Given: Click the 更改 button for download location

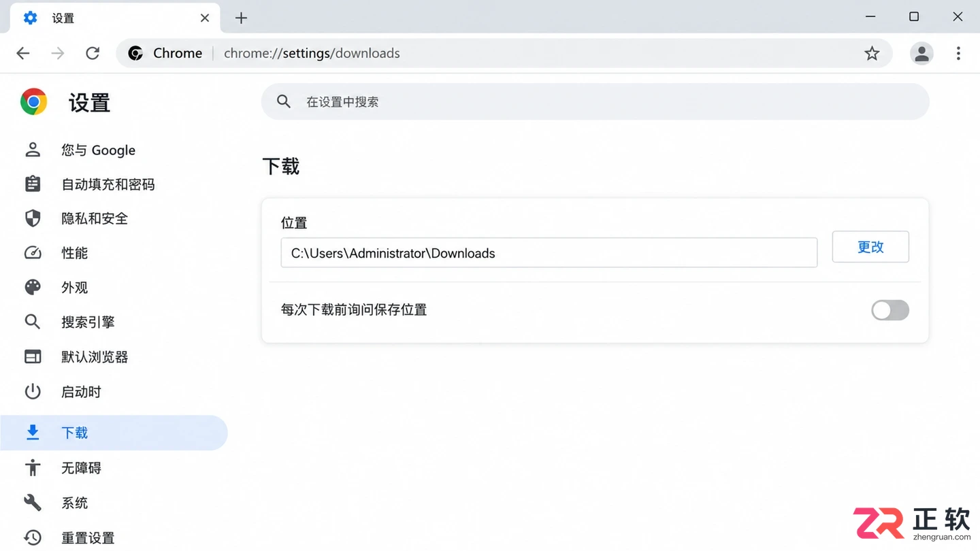Looking at the screenshot, I should click(x=870, y=247).
